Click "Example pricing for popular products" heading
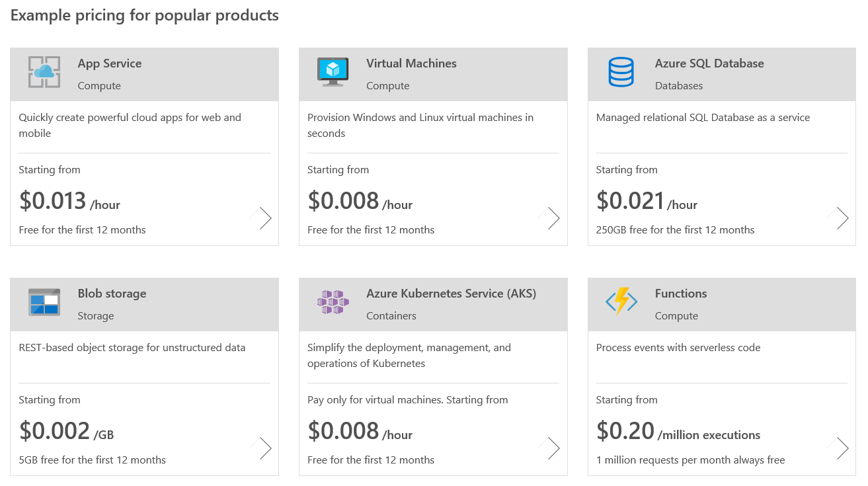Viewport: 868px width, 486px height. [145, 15]
